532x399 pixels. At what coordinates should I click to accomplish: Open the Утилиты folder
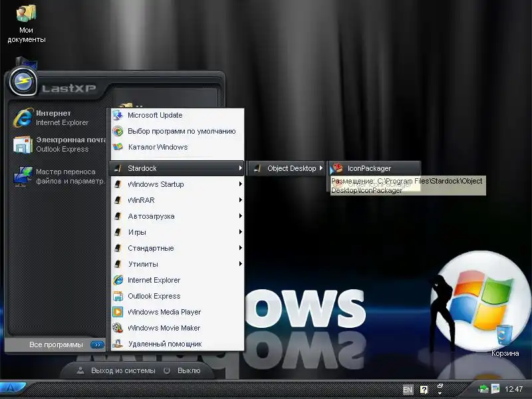(x=177, y=264)
